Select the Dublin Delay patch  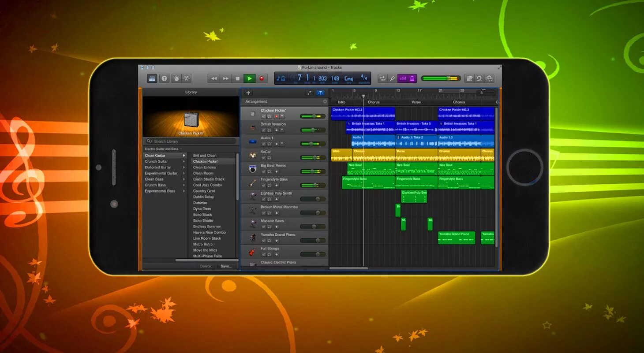[203, 197]
